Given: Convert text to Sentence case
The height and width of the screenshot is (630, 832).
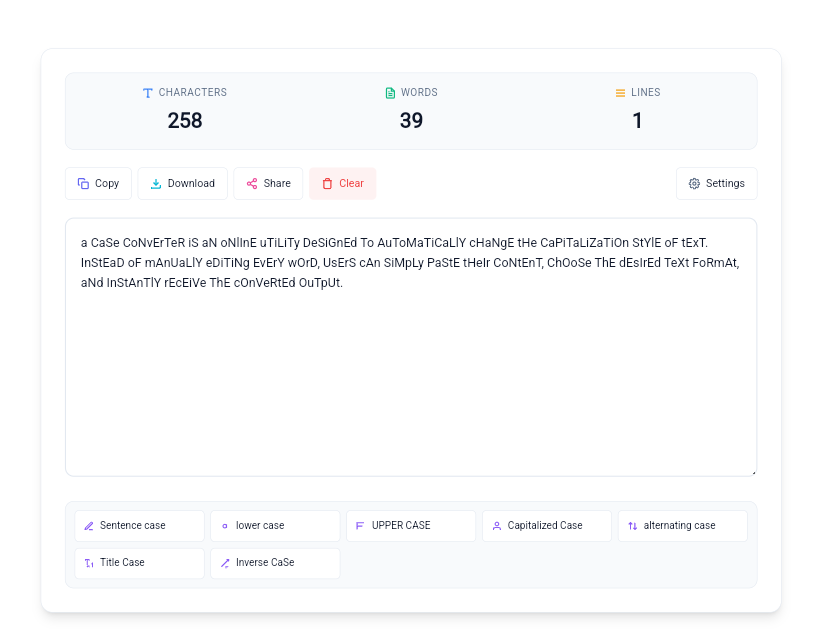Looking at the screenshot, I should tap(140, 526).
